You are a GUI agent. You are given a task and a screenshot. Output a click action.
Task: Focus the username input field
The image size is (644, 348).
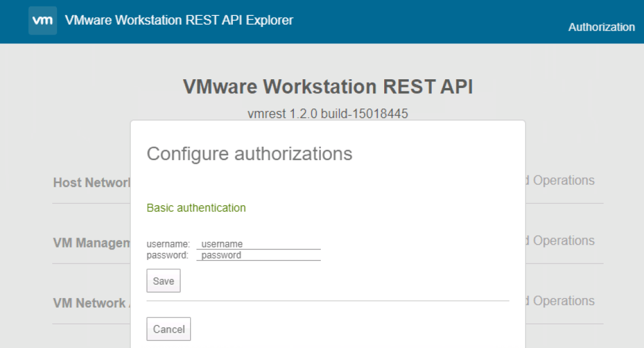tap(258, 244)
